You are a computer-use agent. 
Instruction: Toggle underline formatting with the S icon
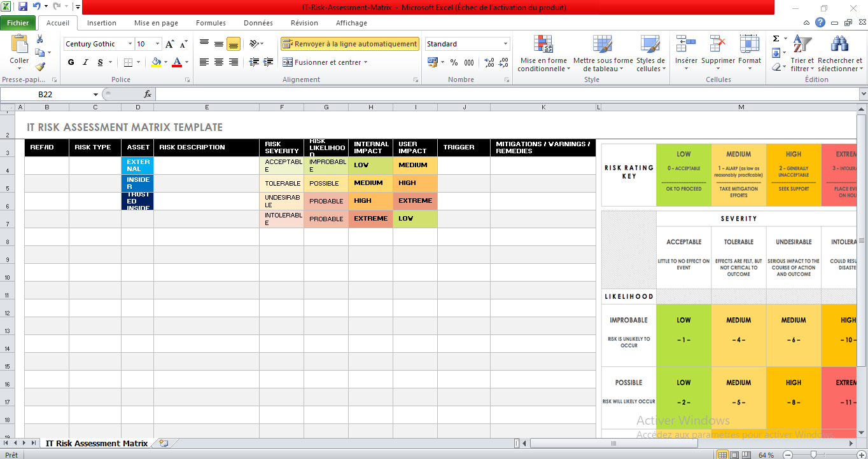99,62
